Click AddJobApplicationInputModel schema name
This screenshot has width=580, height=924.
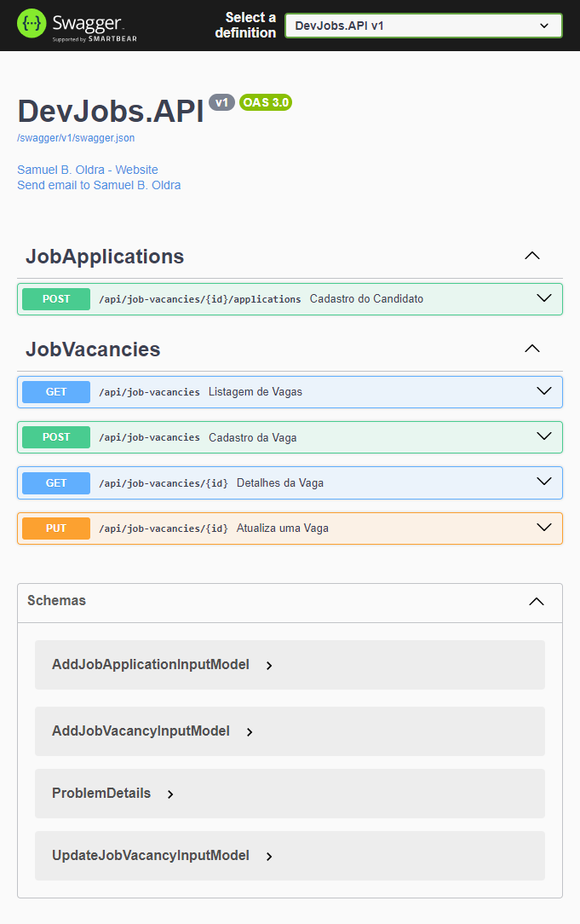(x=151, y=665)
